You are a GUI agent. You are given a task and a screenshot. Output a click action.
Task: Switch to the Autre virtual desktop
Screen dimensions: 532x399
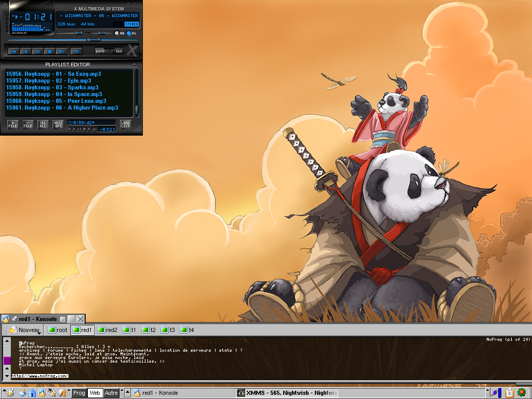point(111,393)
